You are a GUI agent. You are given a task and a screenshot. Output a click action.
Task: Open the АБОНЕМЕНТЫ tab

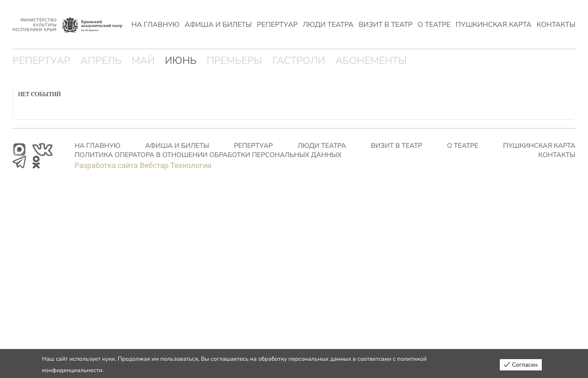370,60
